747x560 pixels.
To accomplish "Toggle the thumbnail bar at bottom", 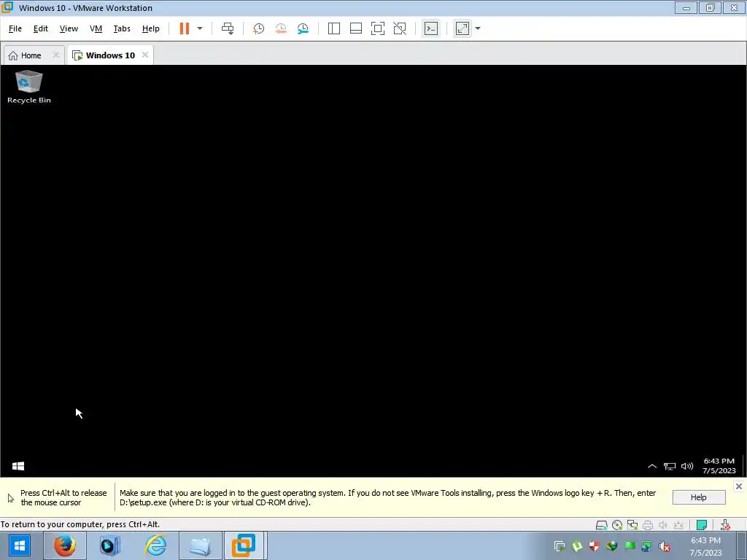I will coord(356,28).
